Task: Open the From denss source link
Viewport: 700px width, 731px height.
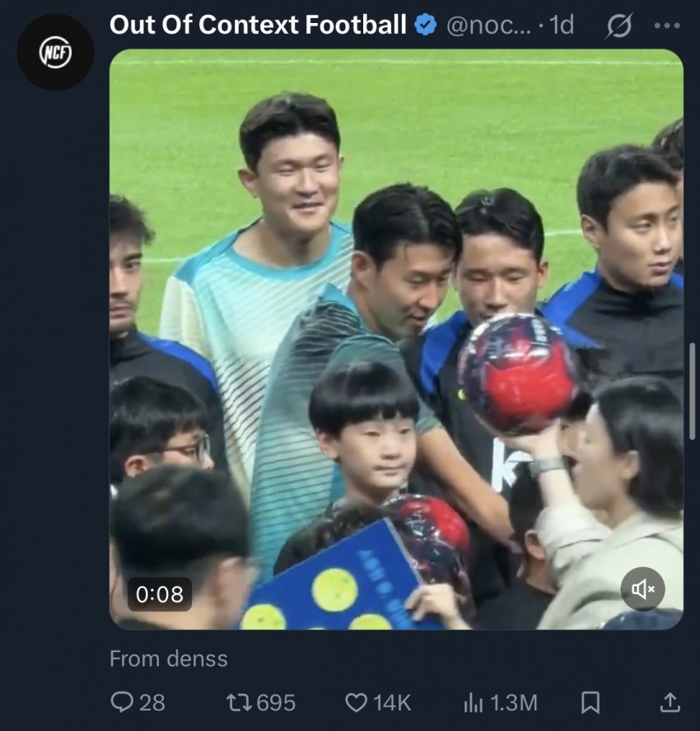Action: click(169, 659)
